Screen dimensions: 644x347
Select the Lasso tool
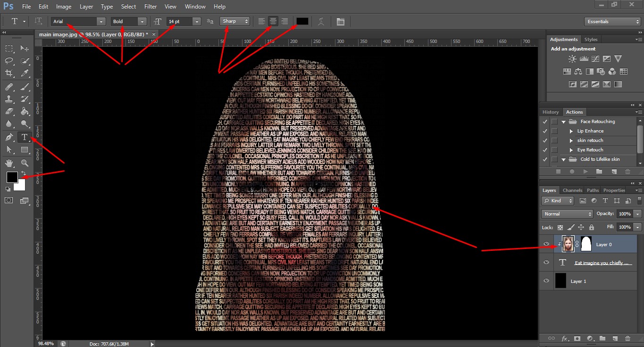[9, 61]
